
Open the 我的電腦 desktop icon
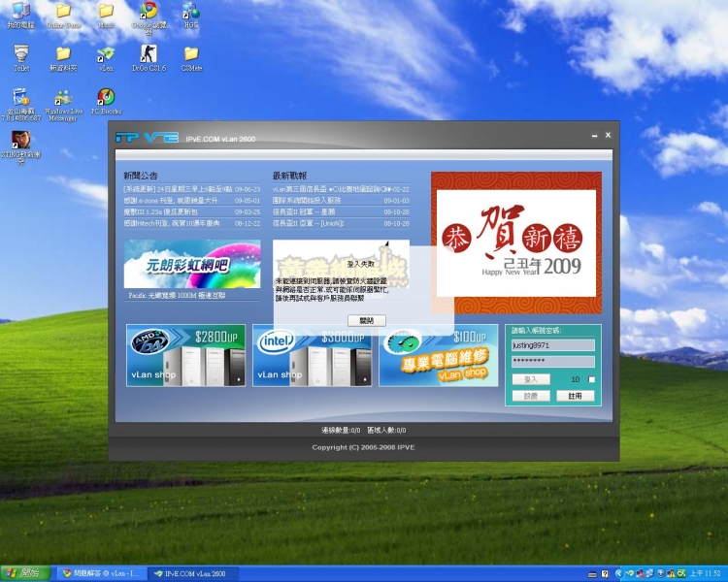pyautogui.click(x=20, y=15)
